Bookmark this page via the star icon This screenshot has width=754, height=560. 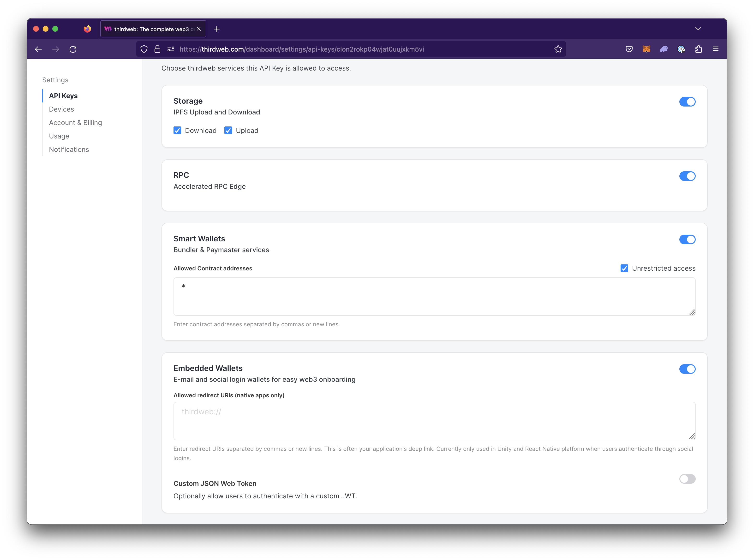pos(558,49)
